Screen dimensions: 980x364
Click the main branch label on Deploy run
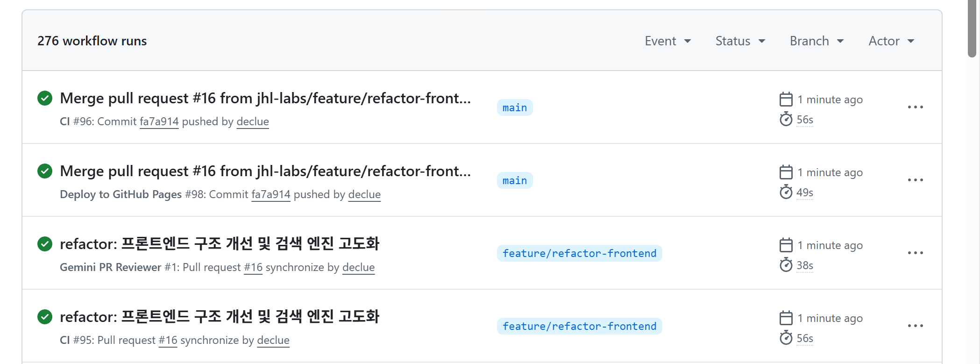click(514, 181)
